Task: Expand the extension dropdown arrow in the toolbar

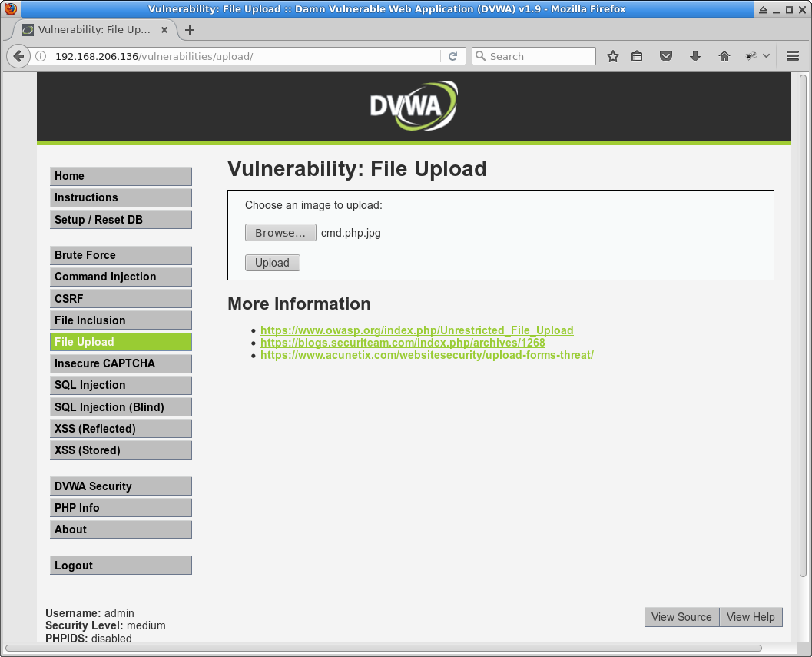Action: click(766, 56)
